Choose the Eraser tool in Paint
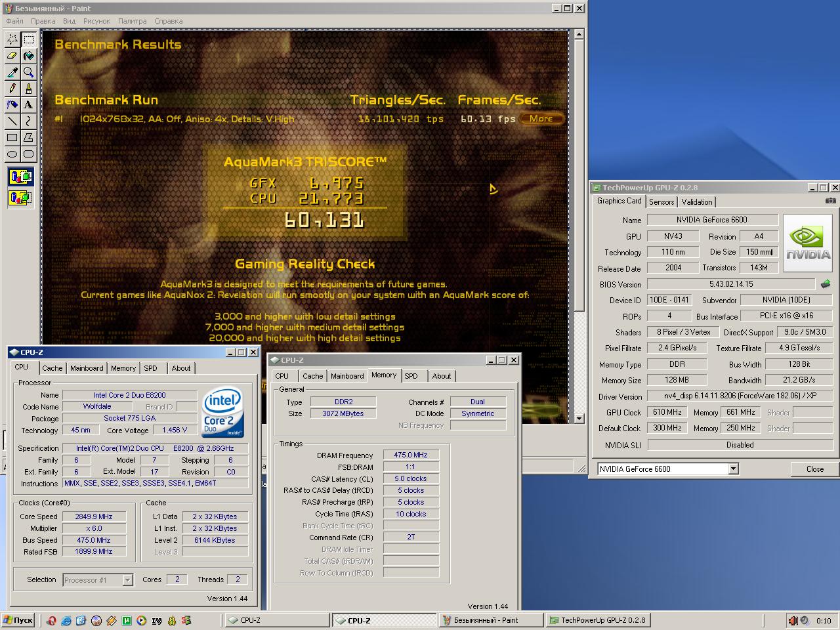Viewport: 840px width, 630px height. coord(12,56)
